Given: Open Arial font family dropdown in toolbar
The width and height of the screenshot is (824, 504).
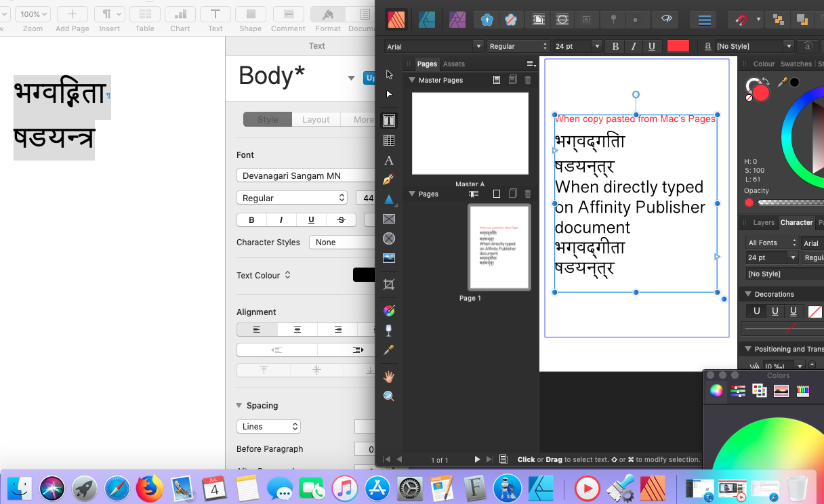Looking at the screenshot, I should tap(434, 46).
